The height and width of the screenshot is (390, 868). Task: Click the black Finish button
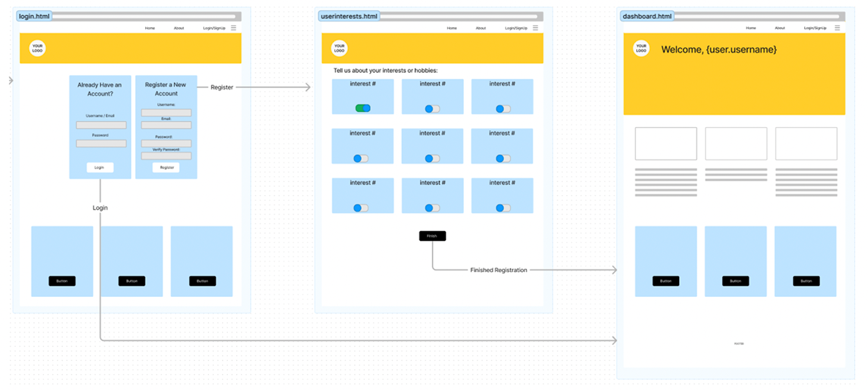point(432,236)
